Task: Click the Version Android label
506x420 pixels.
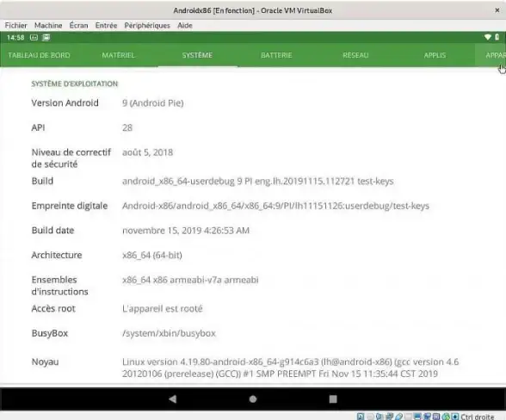Action: click(65, 103)
